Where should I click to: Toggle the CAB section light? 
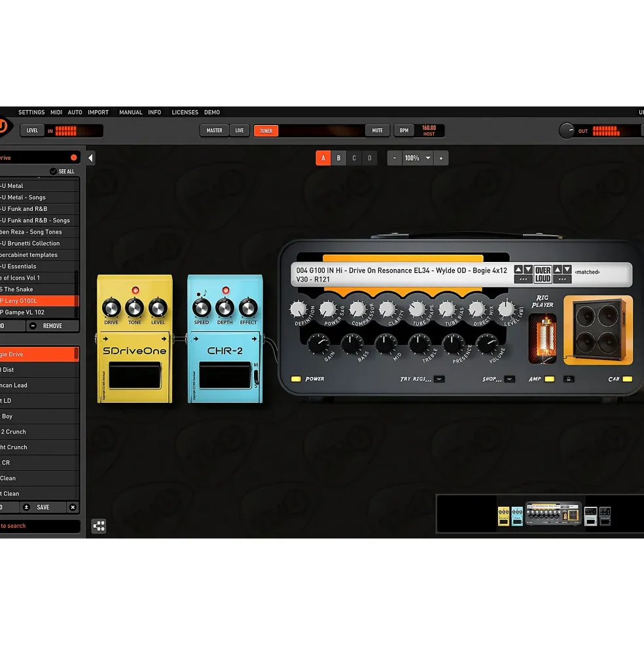pyautogui.click(x=628, y=379)
